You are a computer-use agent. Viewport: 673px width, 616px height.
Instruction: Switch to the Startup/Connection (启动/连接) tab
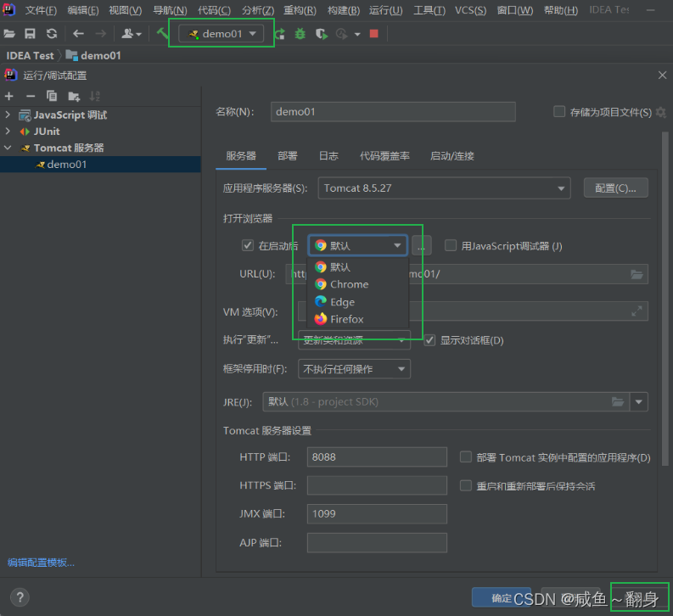click(x=452, y=156)
